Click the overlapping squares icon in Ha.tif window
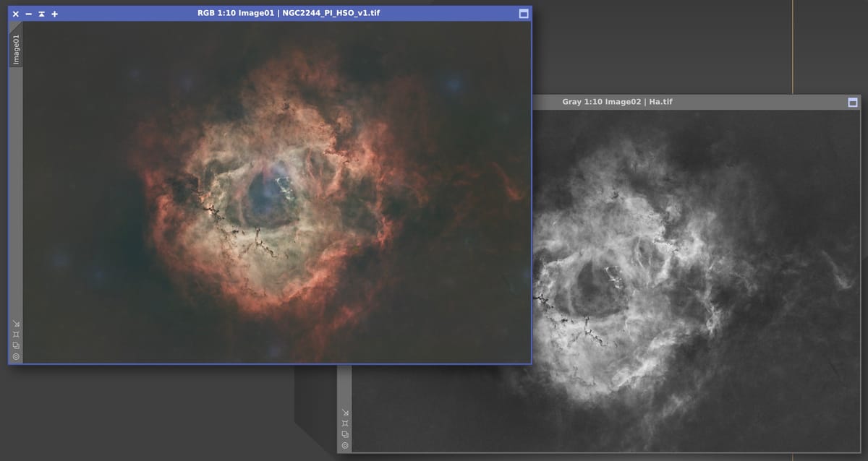Image resolution: width=868 pixels, height=461 pixels. [x=345, y=434]
